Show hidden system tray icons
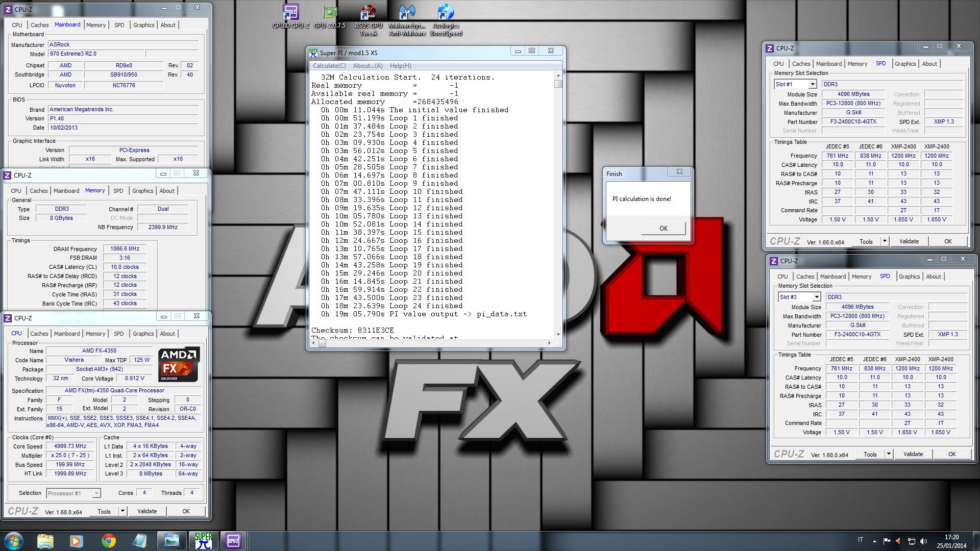Screen dimensions: 980x551 coord(874,541)
